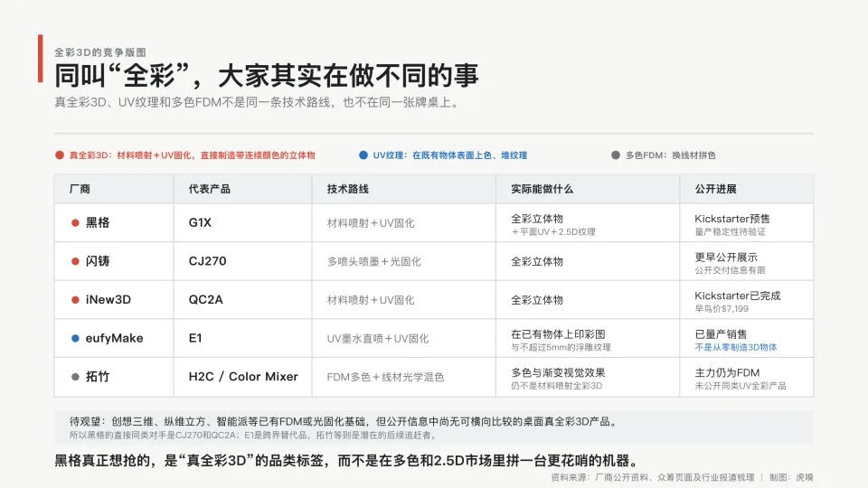Select the 闪铸 vendor name
Viewport: 868px width, 488px height.
point(98,261)
